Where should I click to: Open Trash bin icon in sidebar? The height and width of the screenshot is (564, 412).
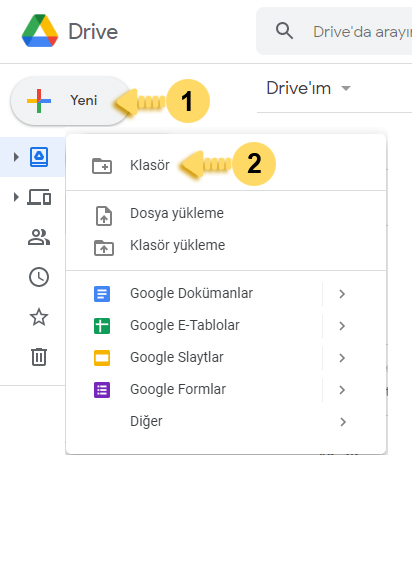pyautogui.click(x=39, y=357)
